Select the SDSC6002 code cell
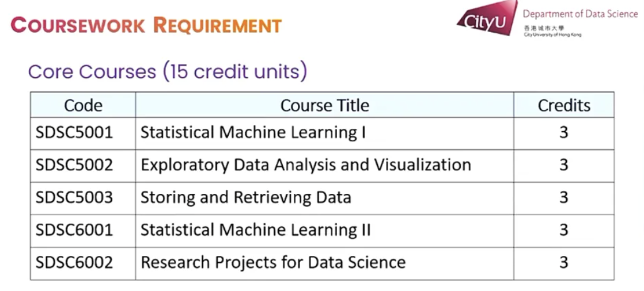The image size is (644, 291). pos(74,262)
